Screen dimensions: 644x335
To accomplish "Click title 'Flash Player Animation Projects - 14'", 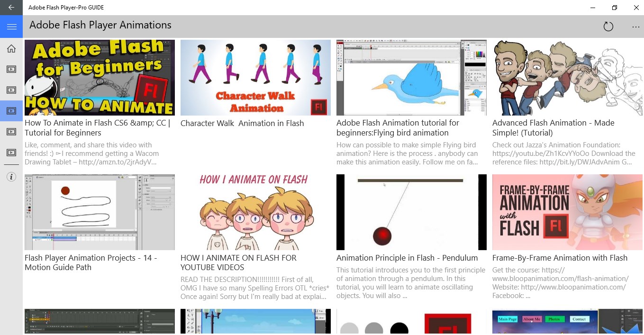I will (x=91, y=263).
